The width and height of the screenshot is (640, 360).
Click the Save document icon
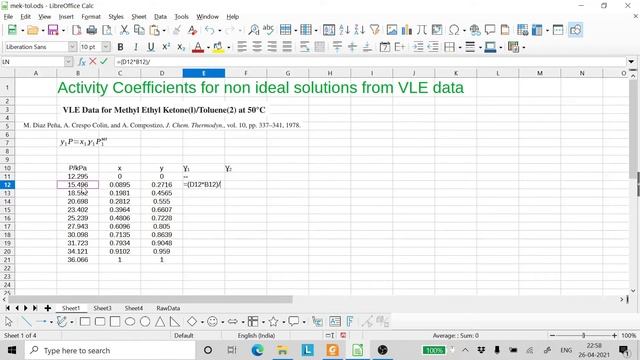[x=53, y=30]
